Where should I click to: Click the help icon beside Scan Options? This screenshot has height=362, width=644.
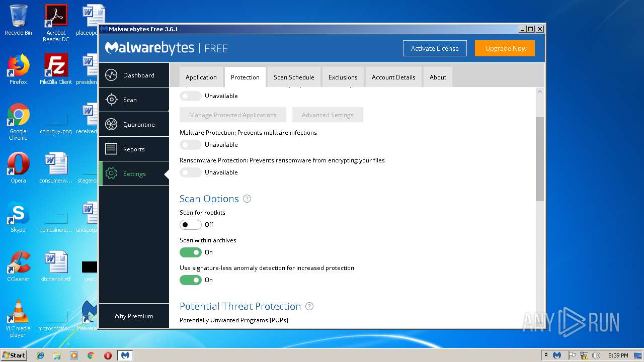pyautogui.click(x=247, y=199)
